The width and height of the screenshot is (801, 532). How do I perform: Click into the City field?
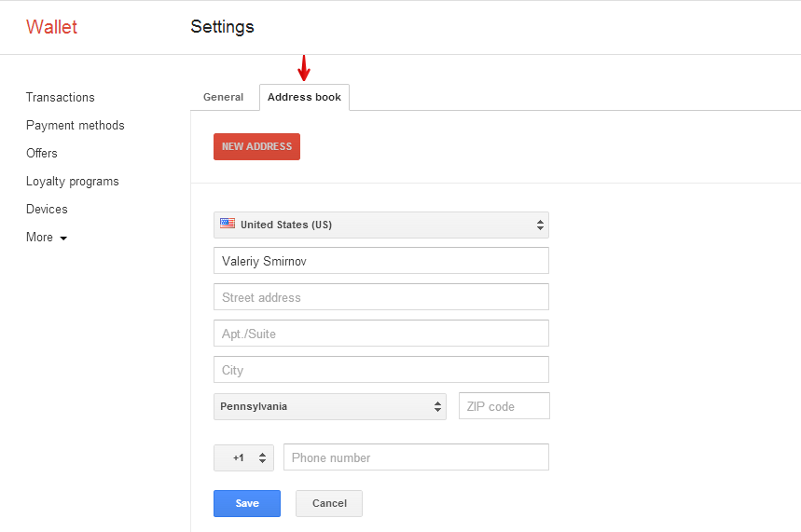click(x=380, y=370)
